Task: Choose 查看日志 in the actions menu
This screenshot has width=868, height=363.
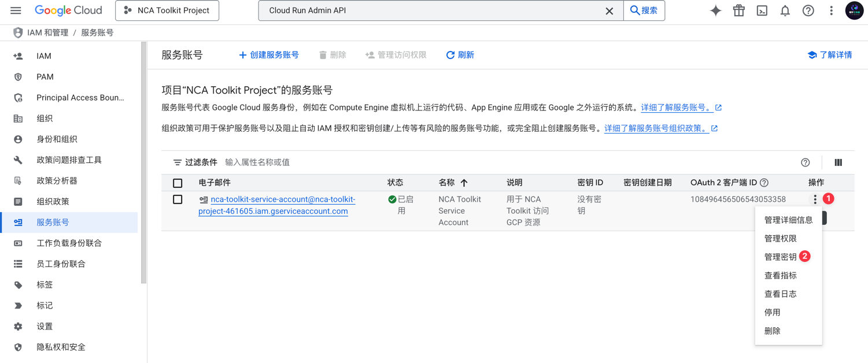Action: [780, 294]
